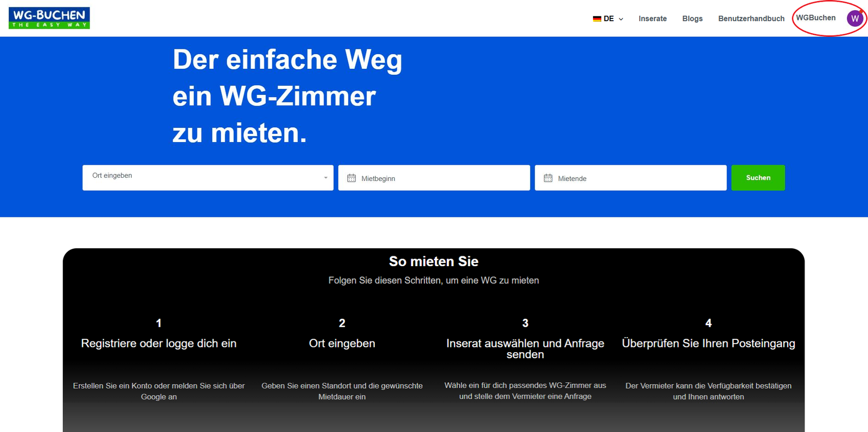Open the purple W user avatar
868x432 pixels.
[x=855, y=18]
